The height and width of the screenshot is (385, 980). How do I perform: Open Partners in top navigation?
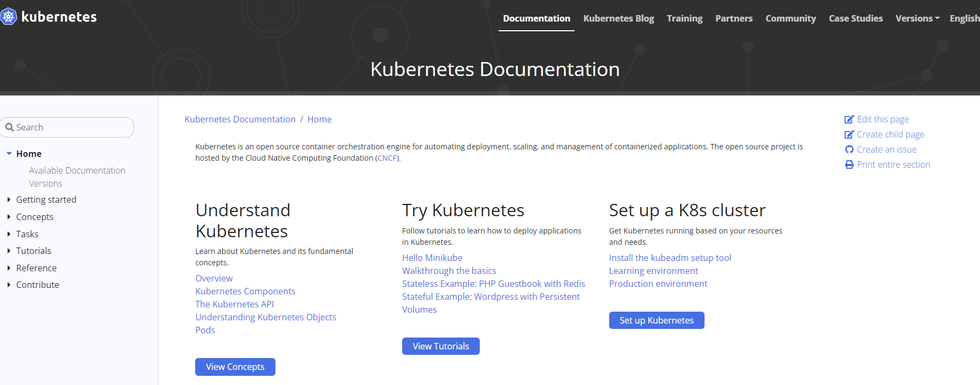[734, 18]
